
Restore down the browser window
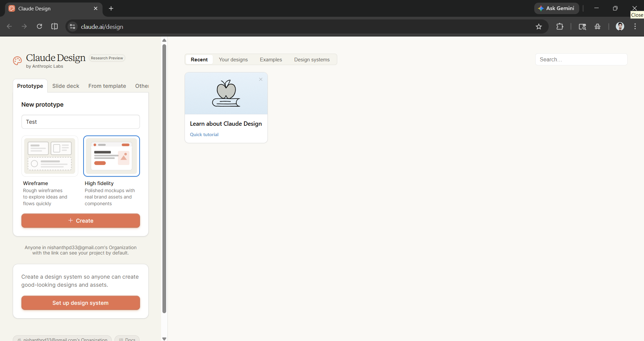pyautogui.click(x=615, y=8)
